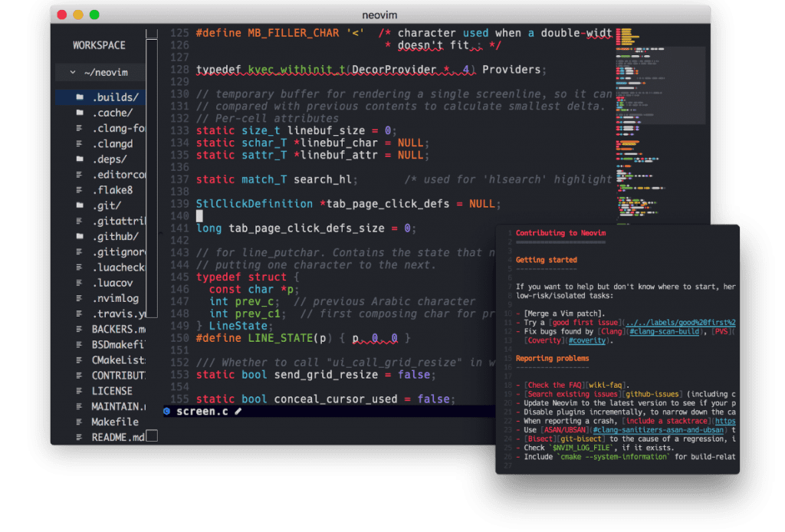Follow the git-bisect link reference
The image size is (785, 532).
point(581,439)
